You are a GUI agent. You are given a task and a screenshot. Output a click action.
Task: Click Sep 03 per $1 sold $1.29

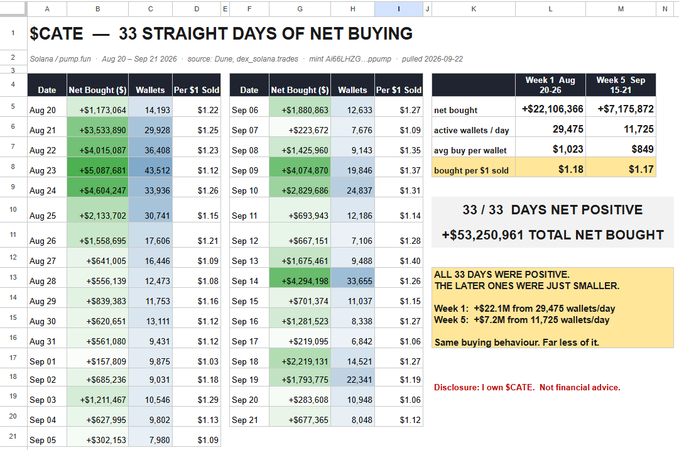pos(196,396)
